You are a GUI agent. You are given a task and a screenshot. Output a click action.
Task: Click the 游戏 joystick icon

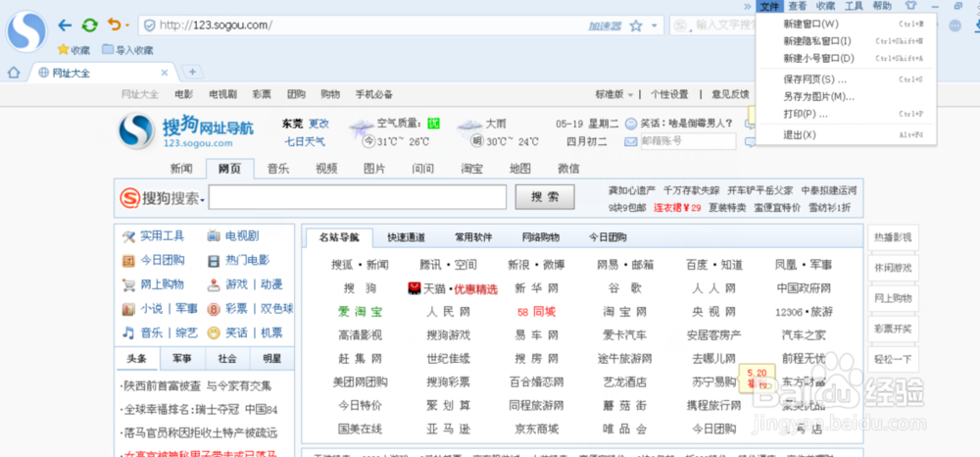click(214, 285)
